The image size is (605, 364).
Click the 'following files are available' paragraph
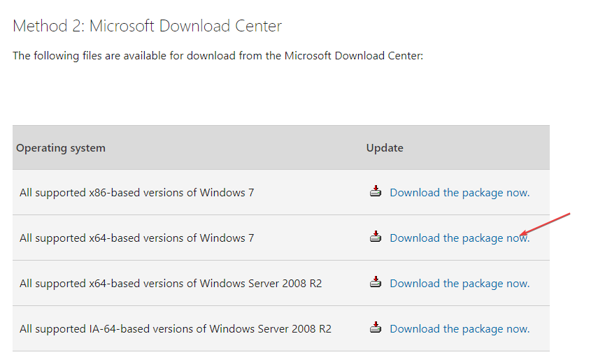218,56
